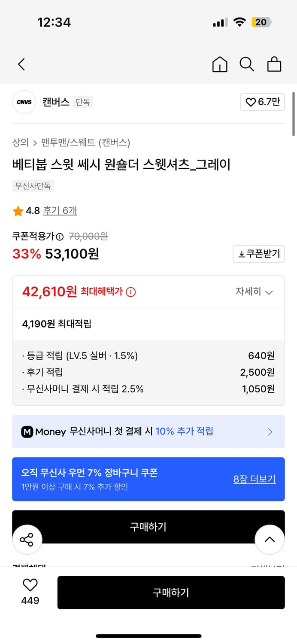Tap the info circle beside 최대혜택가
Screen dimensions: 297x644
[x=130, y=291]
